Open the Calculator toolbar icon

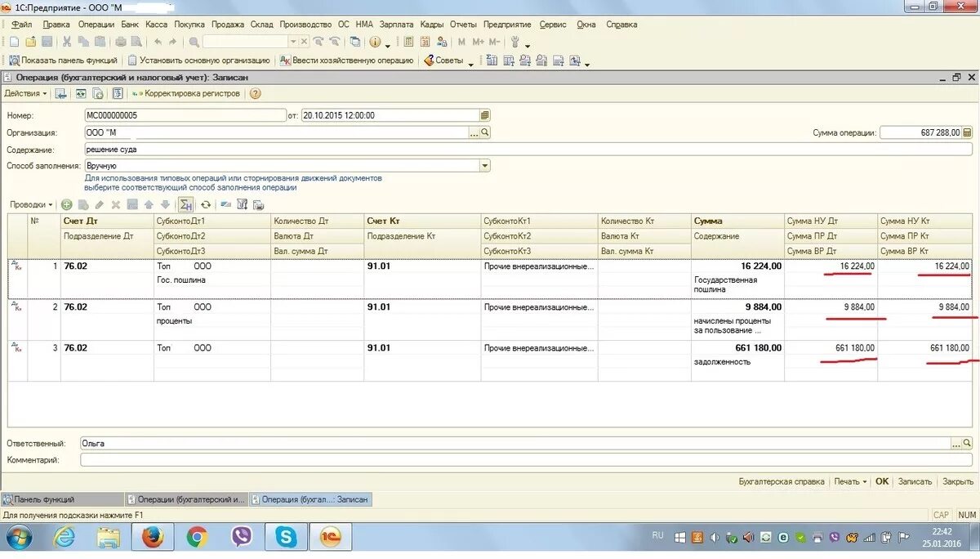(408, 42)
